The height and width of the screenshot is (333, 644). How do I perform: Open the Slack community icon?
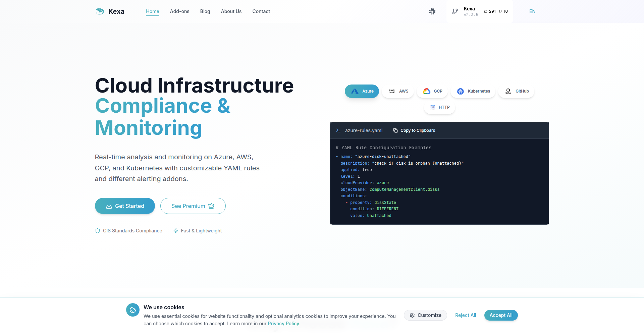click(432, 11)
